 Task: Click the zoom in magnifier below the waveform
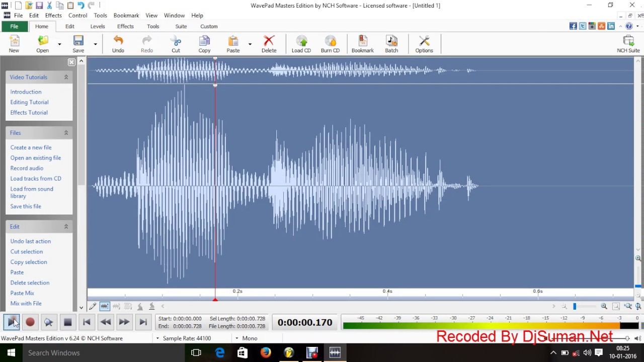[604, 306]
